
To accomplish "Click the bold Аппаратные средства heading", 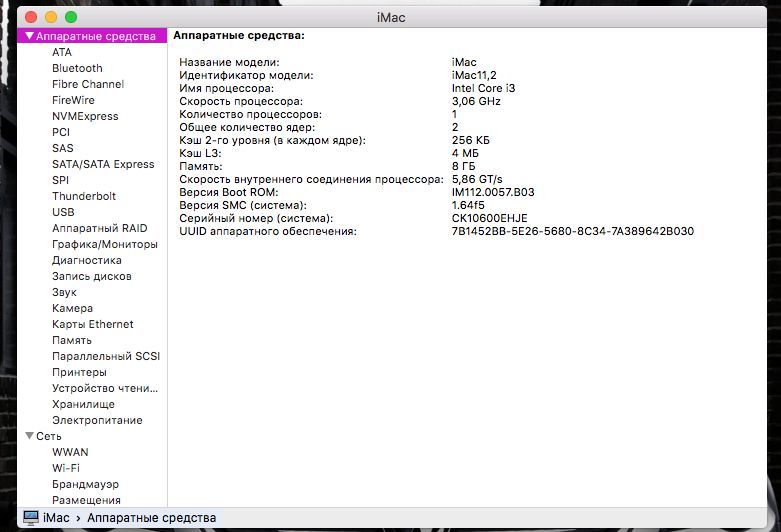I will click(x=239, y=35).
